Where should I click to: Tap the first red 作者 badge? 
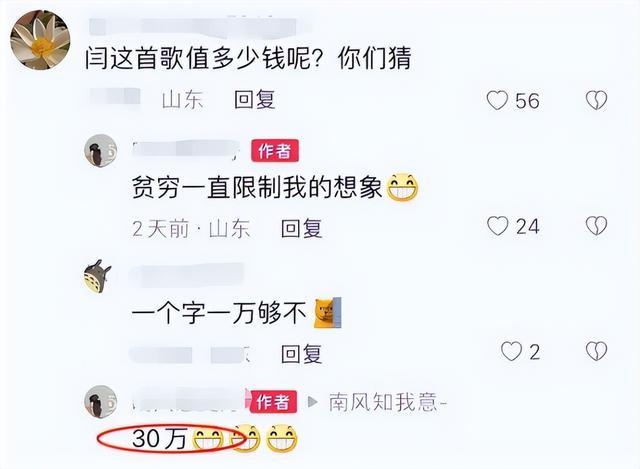(275, 151)
